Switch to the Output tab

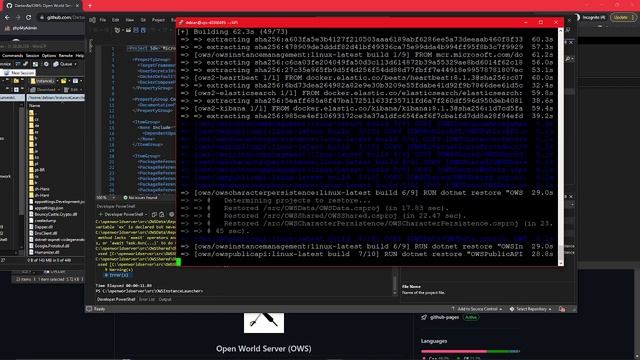click(165, 300)
